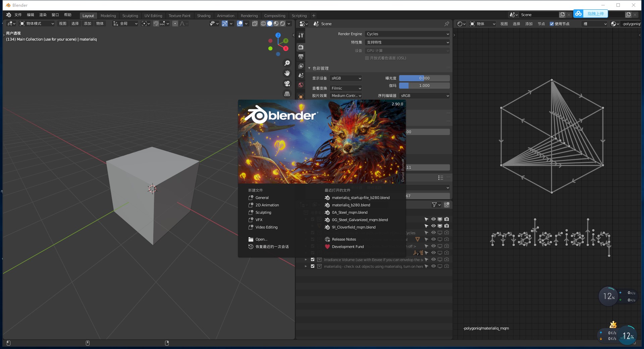Open the World properties globe icon
The width and height of the screenshot is (644, 349).
click(301, 85)
